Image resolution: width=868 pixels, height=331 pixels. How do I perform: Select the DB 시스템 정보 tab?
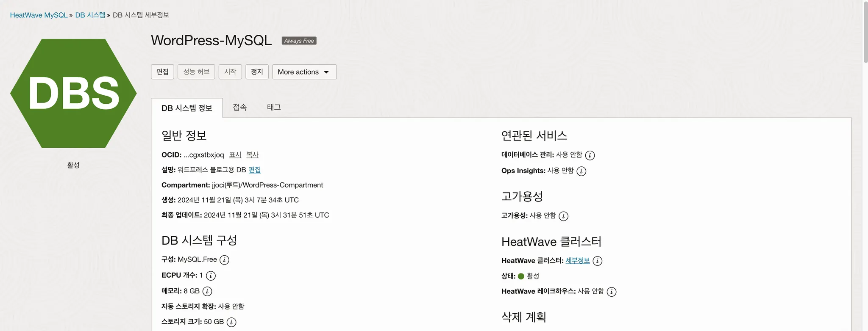pyautogui.click(x=187, y=108)
